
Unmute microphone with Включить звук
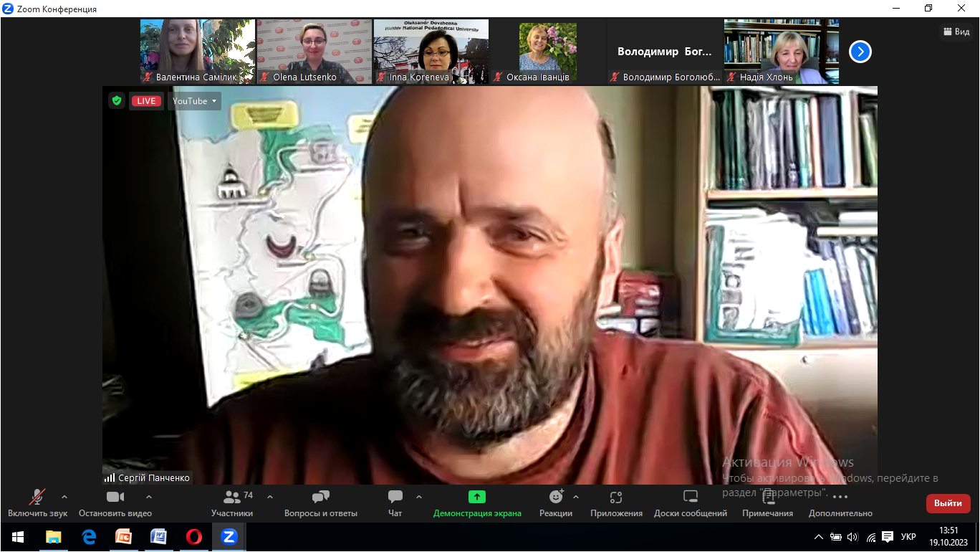tap(37, 498)
